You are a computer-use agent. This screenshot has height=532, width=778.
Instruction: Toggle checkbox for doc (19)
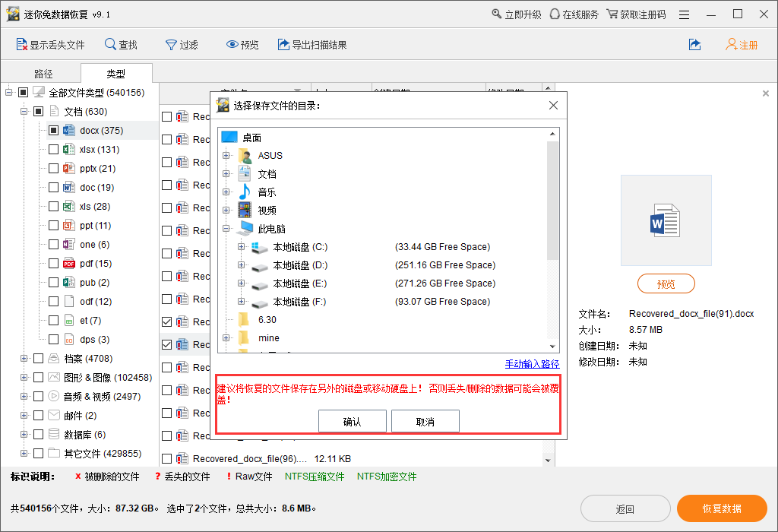(54, 188)
